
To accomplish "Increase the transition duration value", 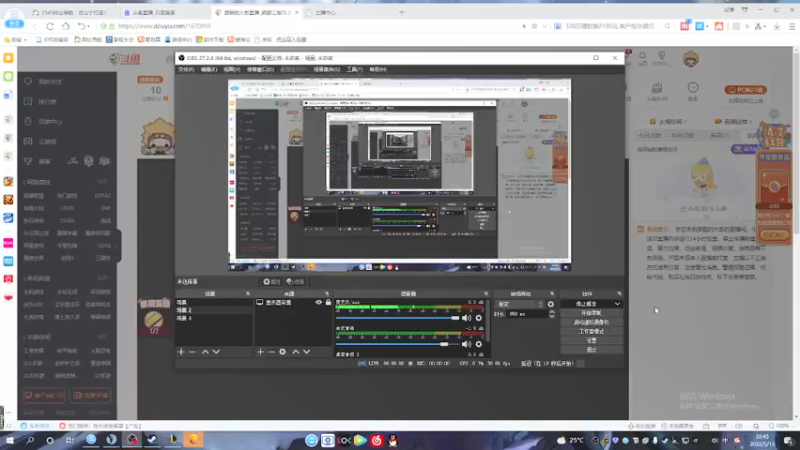I will [552, 312].
